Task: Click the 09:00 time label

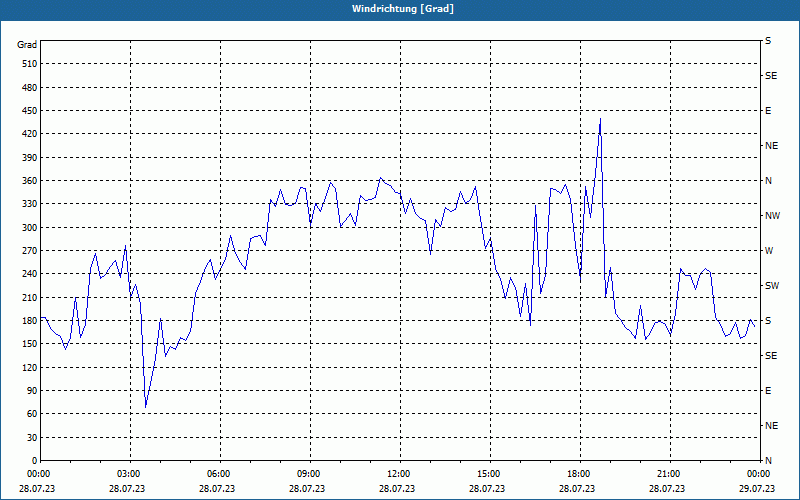Action: tap(308, 474)
